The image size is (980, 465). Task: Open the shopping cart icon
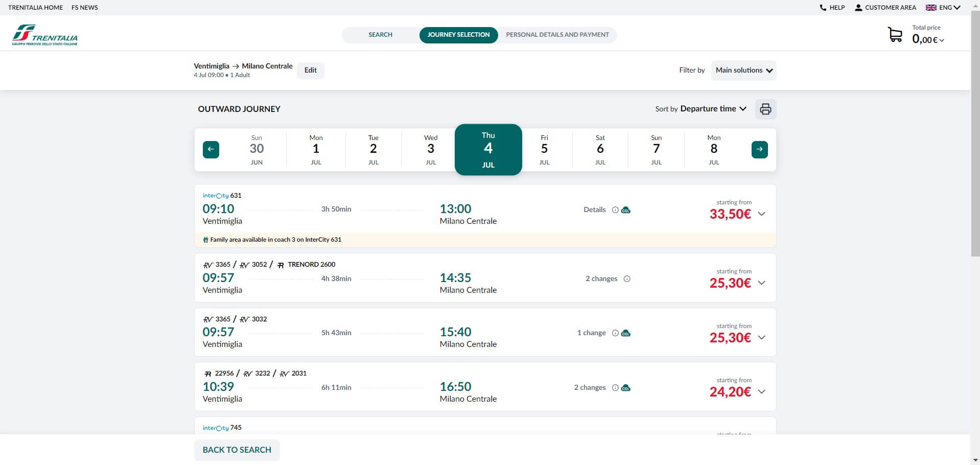(x=895, y=35)
